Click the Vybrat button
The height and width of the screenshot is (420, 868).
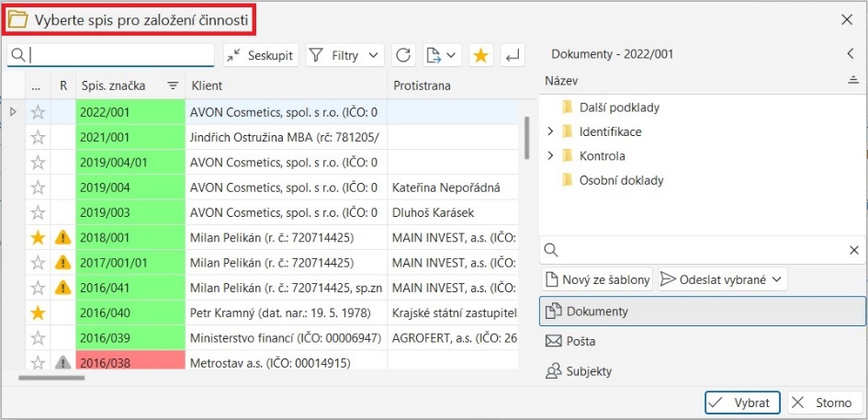[x=742, y=403]
